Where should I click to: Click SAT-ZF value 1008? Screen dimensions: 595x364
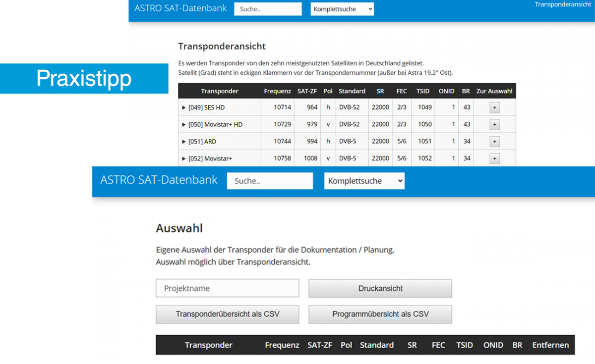(311, 158)
